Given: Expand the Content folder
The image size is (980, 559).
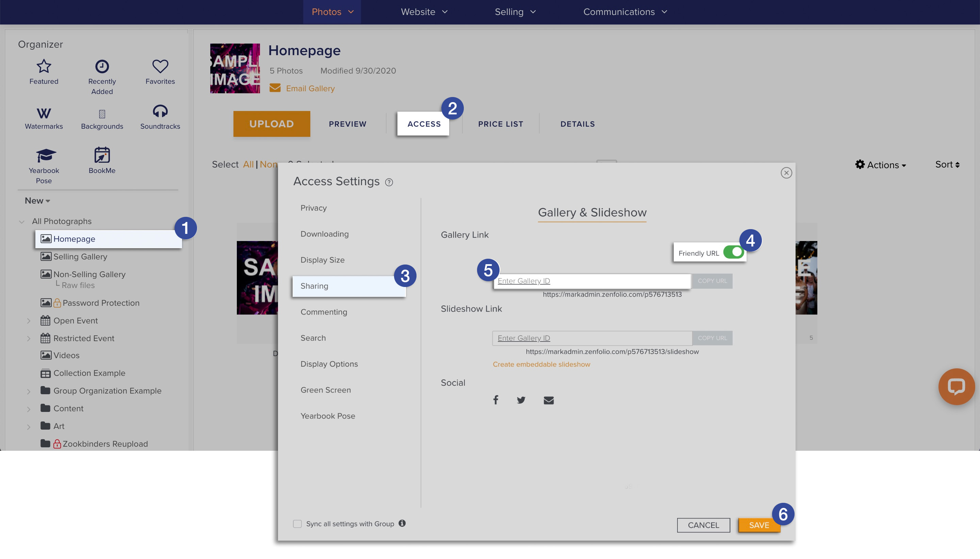Looking at the screenshot, I should pos(28,409).
